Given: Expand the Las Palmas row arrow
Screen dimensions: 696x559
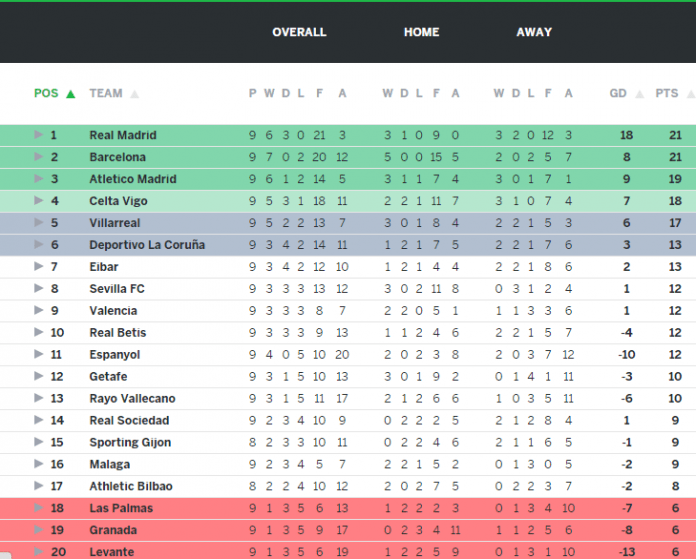Looking at the screenshot, I should tap(39, 507).
